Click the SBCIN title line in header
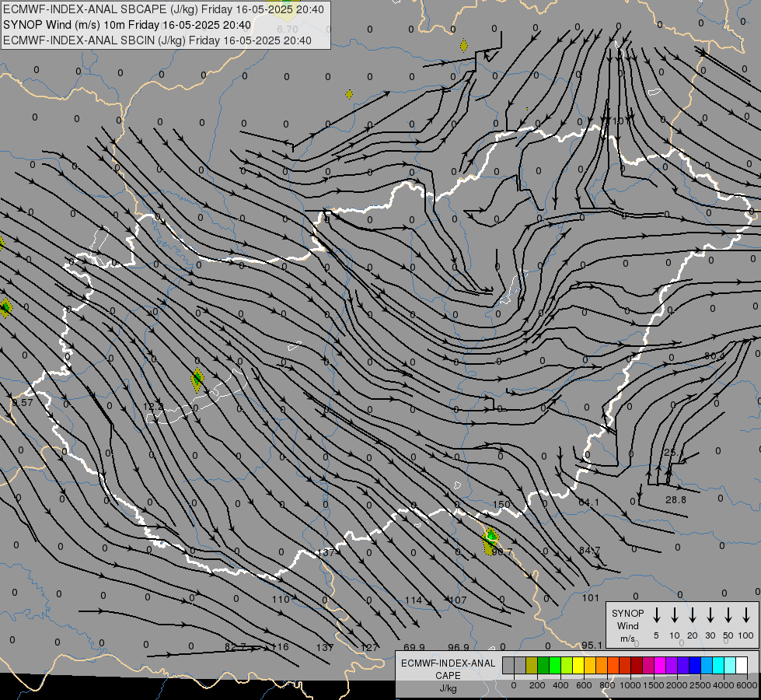 [157, 40]
